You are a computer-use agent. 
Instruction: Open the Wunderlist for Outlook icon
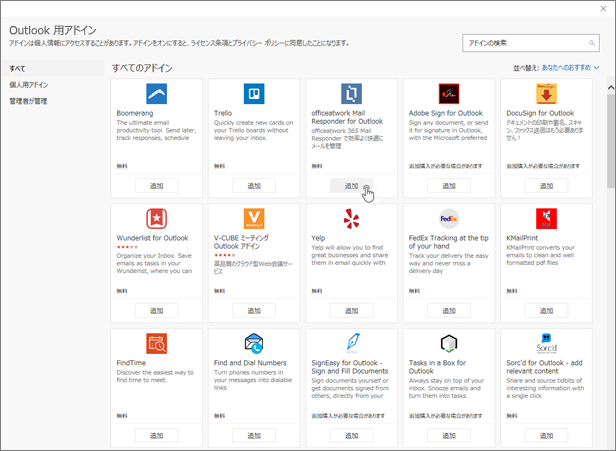pos(156,218)
